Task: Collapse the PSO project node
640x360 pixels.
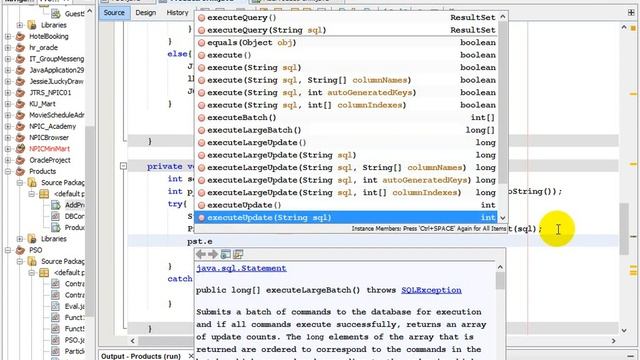Action: (x=8, y=250)
